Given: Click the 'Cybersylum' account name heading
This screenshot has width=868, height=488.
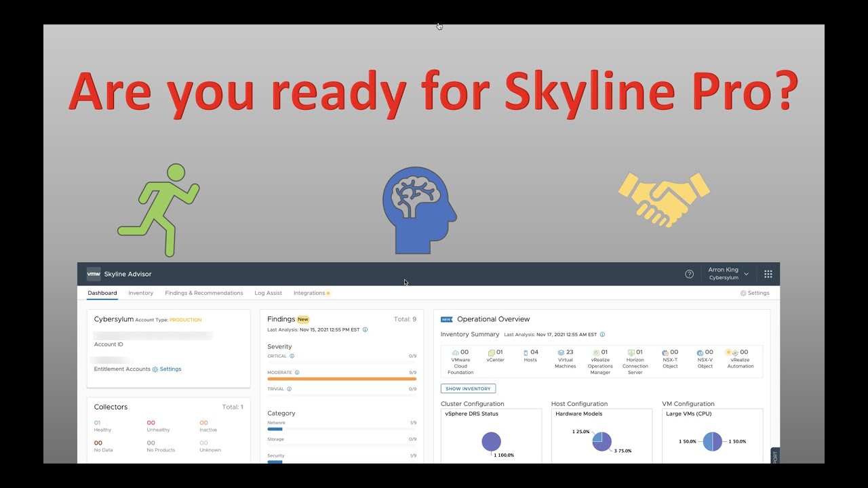Looking at the screenshot, I should [113, 319].
